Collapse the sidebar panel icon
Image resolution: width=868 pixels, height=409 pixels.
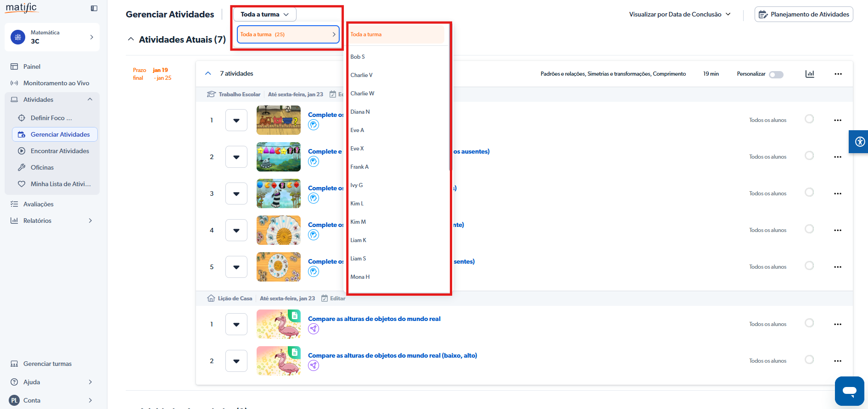pyautogui.click(x=94, y=8)
